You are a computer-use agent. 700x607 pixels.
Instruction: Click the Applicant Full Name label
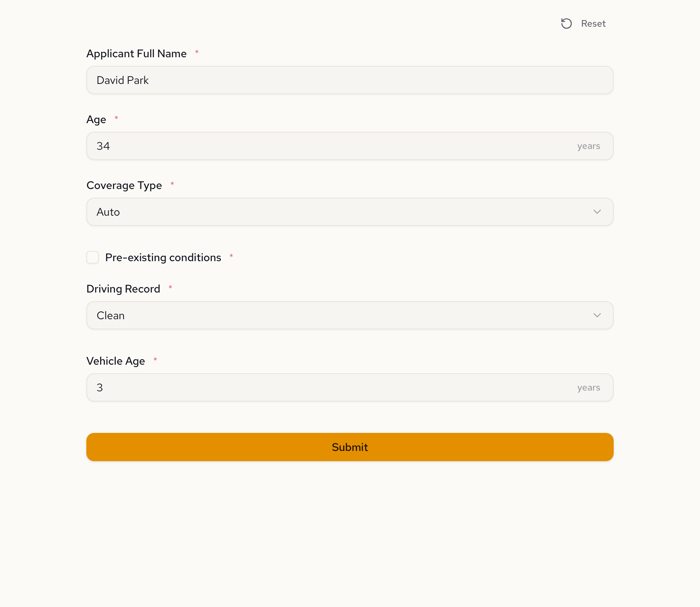tap(137, 53)
